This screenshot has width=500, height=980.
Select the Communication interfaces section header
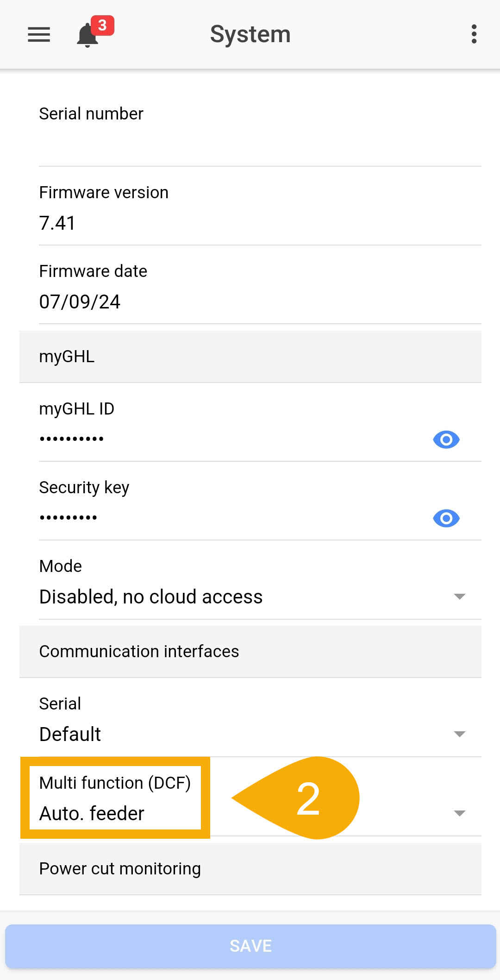250,652
